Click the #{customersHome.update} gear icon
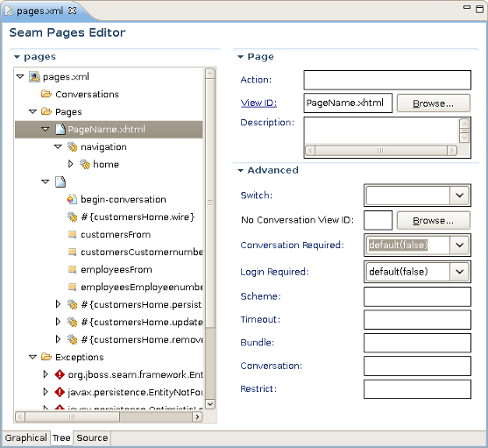This screenshot has width=488, height=448. coord(72,322)
